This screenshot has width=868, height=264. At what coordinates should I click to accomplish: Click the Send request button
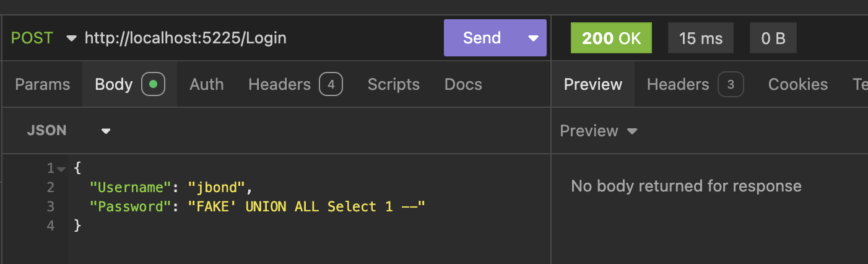click(x=482, y=38)
